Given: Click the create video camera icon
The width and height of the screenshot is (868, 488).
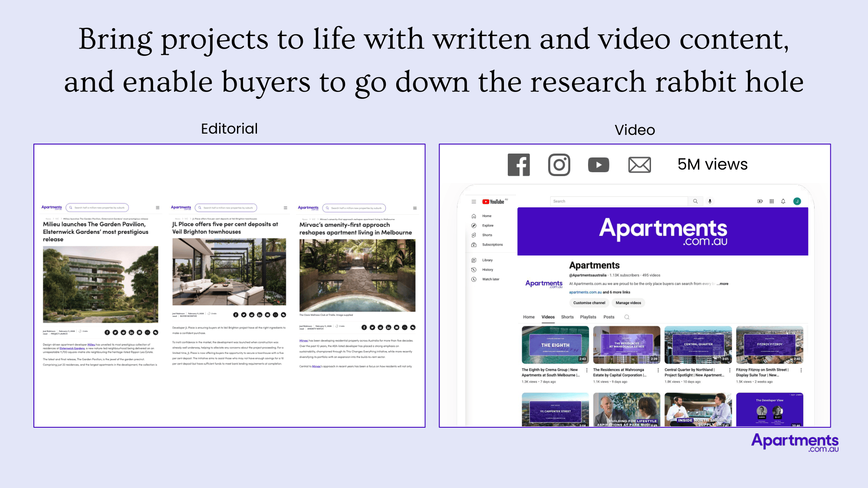Looking at the screenshot, I should 760,201.
